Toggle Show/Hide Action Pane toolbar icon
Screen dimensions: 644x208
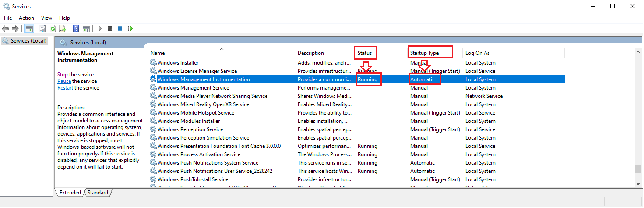(x=86, y=29)
